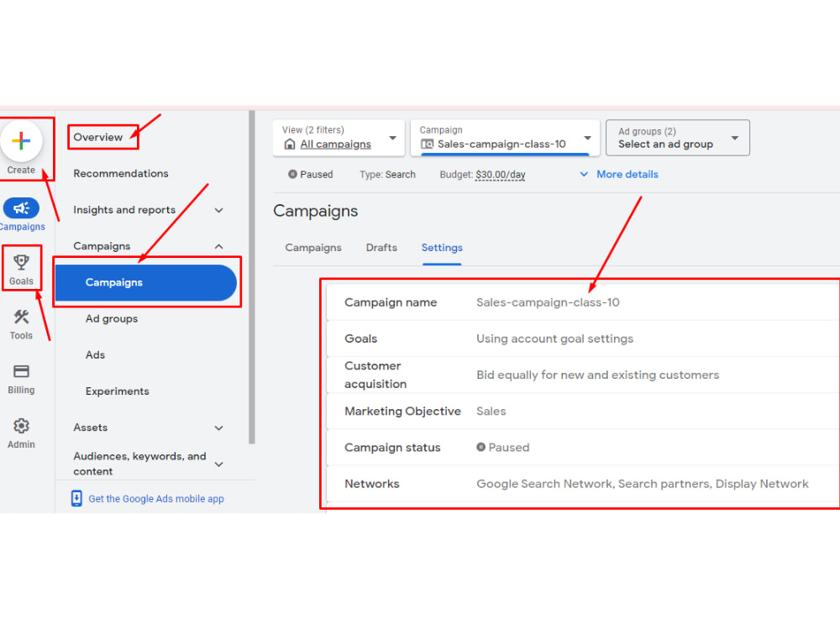
Task: Click the paused status icon in header
Action: click(x=292, y=174)
